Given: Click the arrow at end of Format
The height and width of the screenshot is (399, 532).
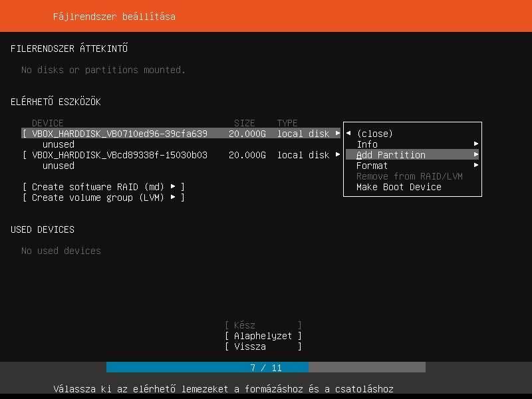Looking at the screenshot, I should point(476,166).
